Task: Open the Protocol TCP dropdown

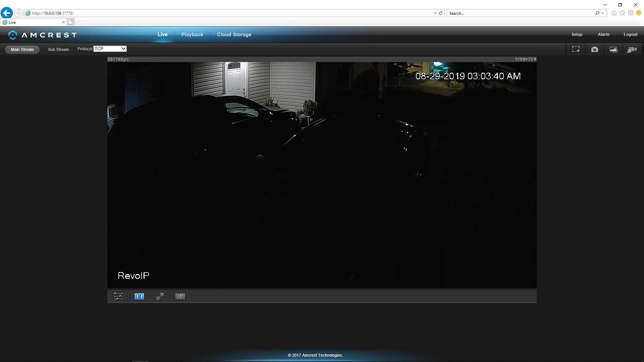Action: [x=110, y=49]
